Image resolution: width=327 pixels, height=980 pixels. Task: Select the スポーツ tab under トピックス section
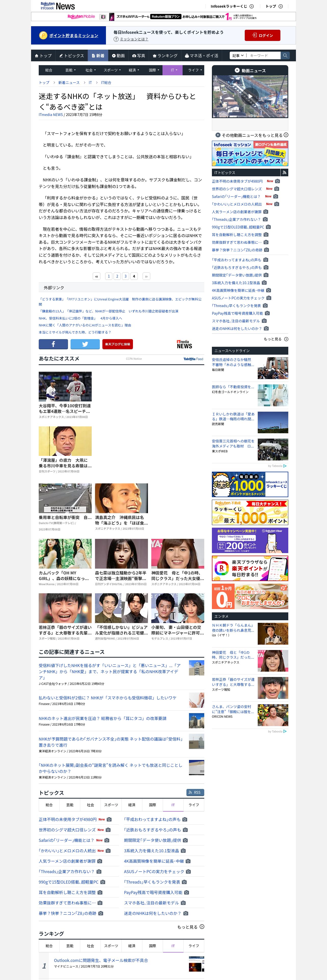coord(111,805)
